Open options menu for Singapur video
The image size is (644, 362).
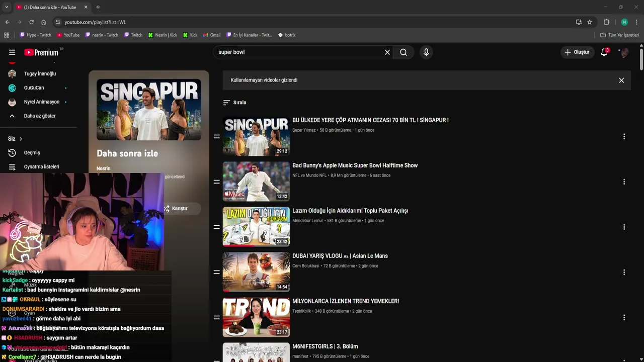click(x=624, y=137)
